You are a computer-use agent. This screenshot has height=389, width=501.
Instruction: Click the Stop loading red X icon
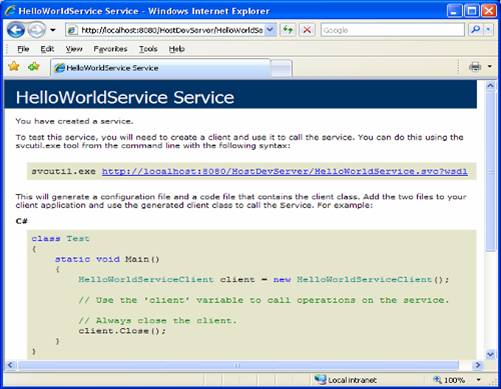point(307,30)
